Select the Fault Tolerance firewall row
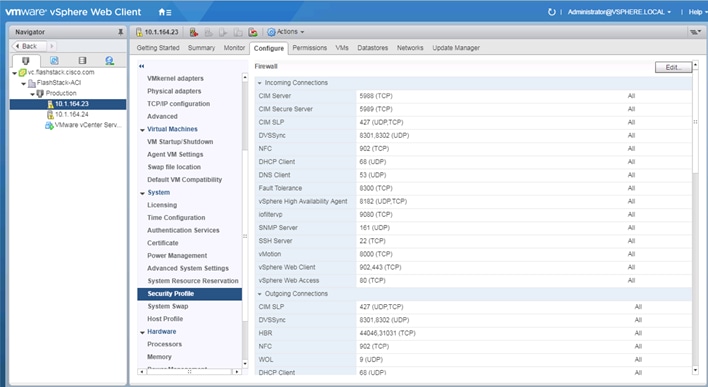Image resolution: width=708 pixels, height=387 pixels. [473, 188]
